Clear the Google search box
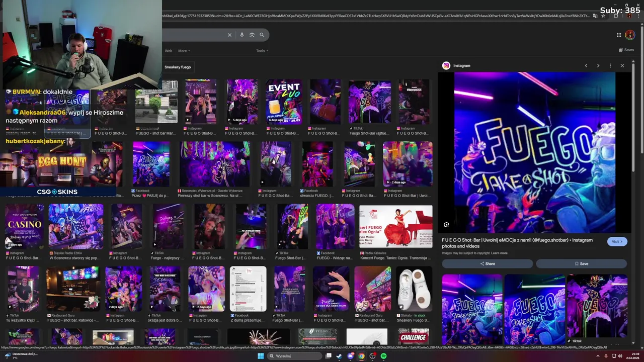 pos(229,35)
